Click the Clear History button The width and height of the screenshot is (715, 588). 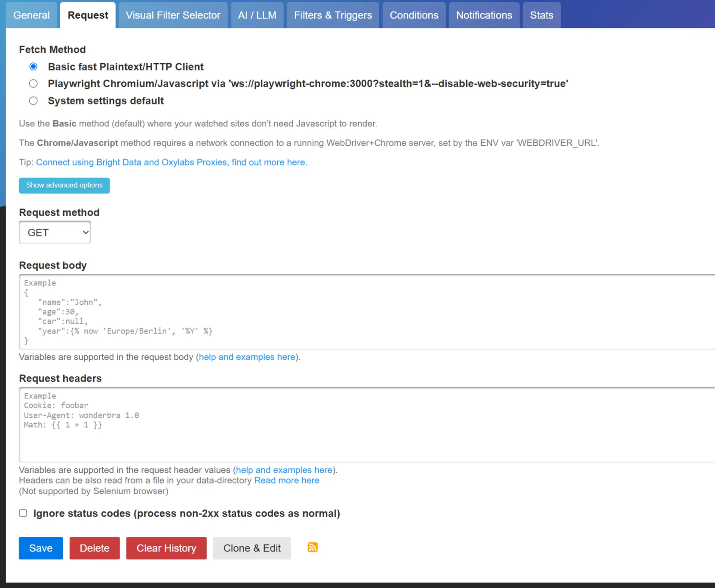pyautogui.click(x=166, y=548)
